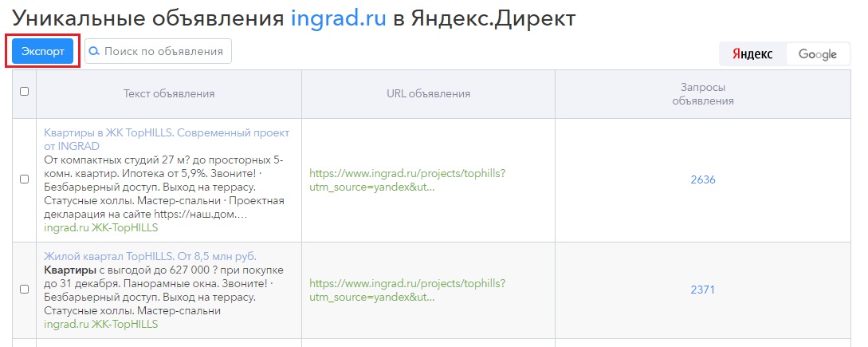The height and width of the screenshot is (347, 868).
Task: Open ingrad.ru link in the page heading
Action: tap(338, 18)
